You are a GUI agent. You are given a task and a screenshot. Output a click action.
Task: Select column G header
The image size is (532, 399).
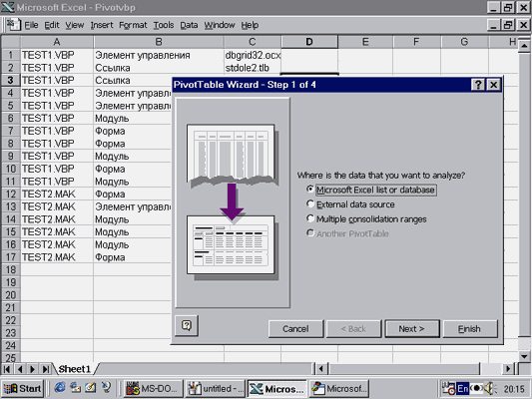point(464,42)
